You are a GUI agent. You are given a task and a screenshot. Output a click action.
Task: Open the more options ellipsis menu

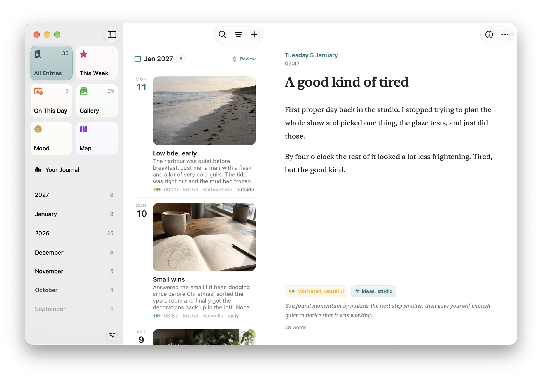(x=505, y=34)
